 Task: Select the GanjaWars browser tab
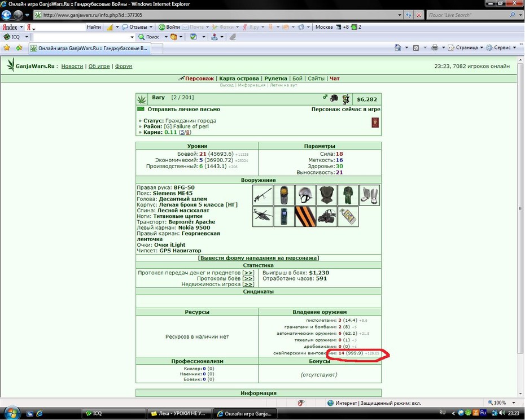[x=89, y=48]
